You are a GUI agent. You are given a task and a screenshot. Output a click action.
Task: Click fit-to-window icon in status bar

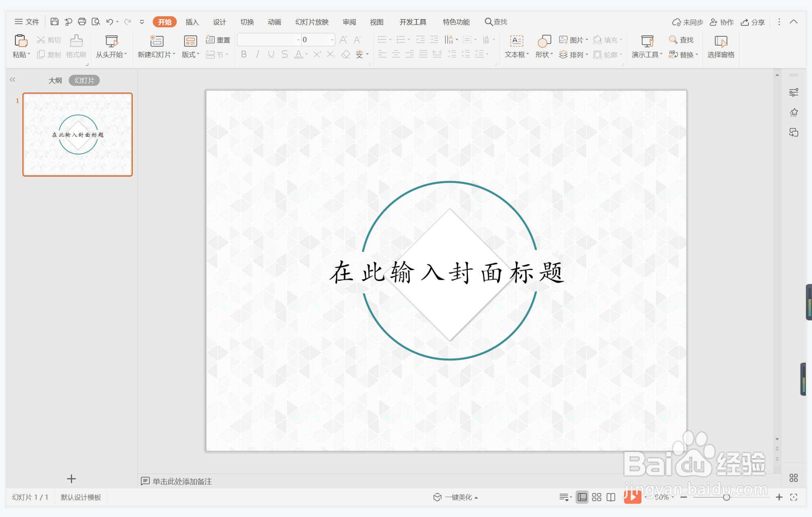(x=794, y=497)
